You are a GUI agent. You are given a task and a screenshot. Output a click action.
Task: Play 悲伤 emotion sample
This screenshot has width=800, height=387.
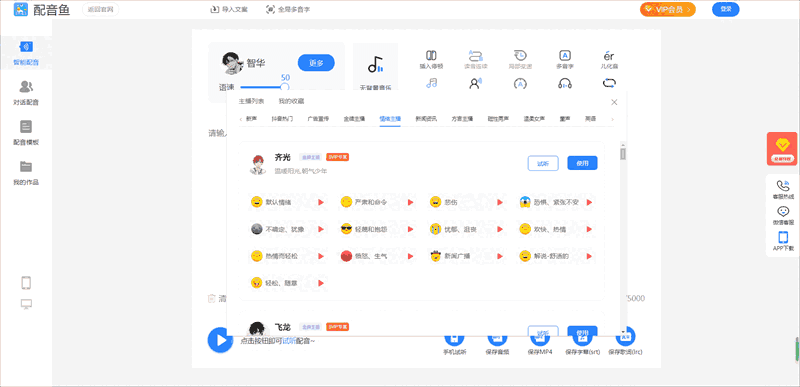tap(500, 202)
